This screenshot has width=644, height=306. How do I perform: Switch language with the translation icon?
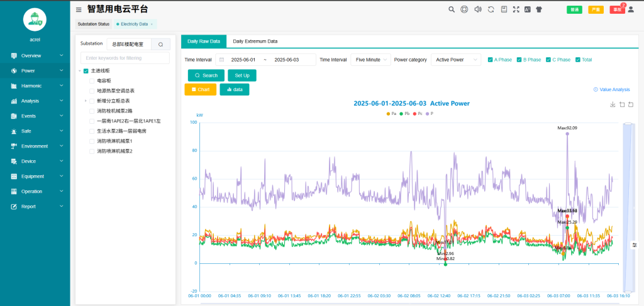point(528,9)
